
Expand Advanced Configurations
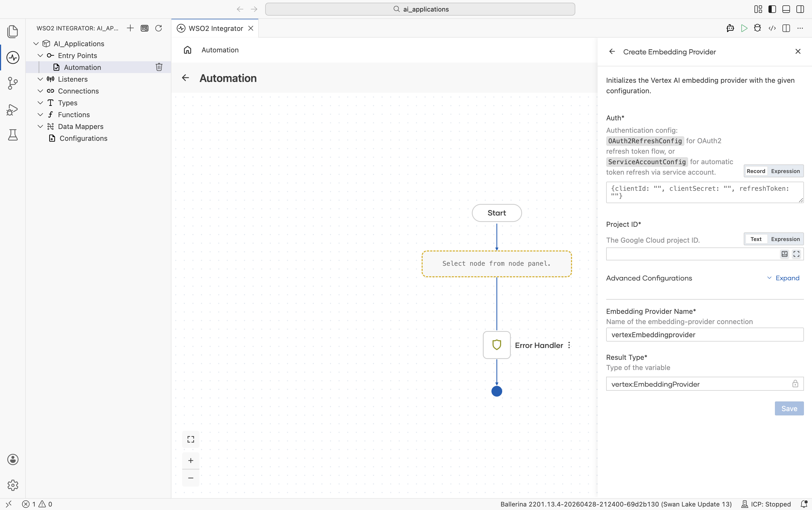pos(783,278)
